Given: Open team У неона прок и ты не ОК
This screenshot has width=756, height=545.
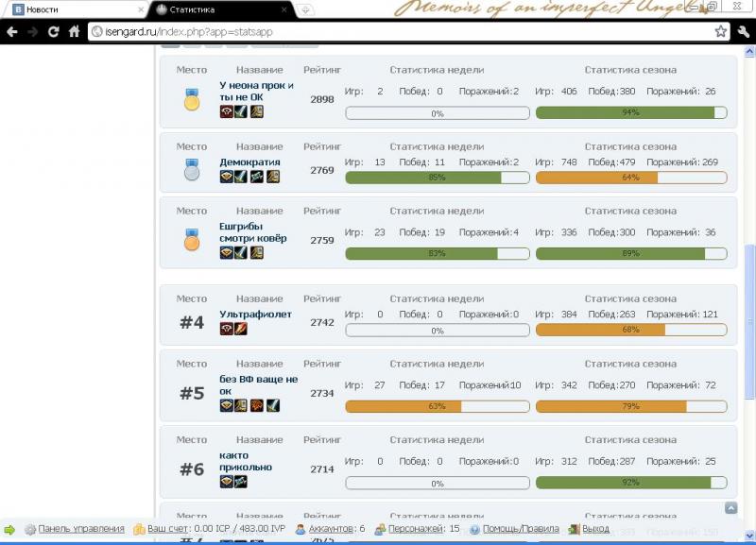Looking at the screenshot, I should click(256, 91).
